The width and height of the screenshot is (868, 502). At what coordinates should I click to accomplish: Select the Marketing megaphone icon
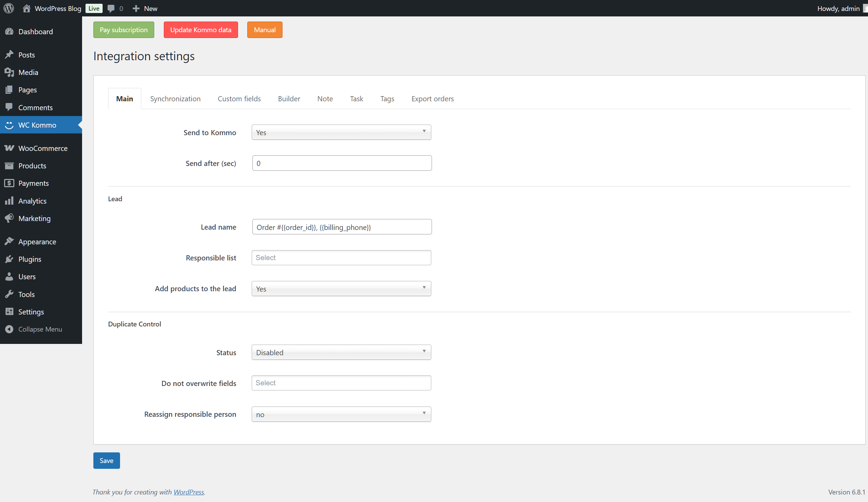[x=9, y=218]
